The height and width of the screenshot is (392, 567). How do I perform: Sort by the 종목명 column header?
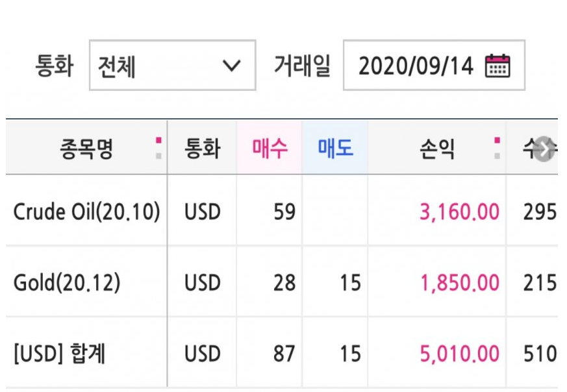pyautogui.click(x=87, y=148)
